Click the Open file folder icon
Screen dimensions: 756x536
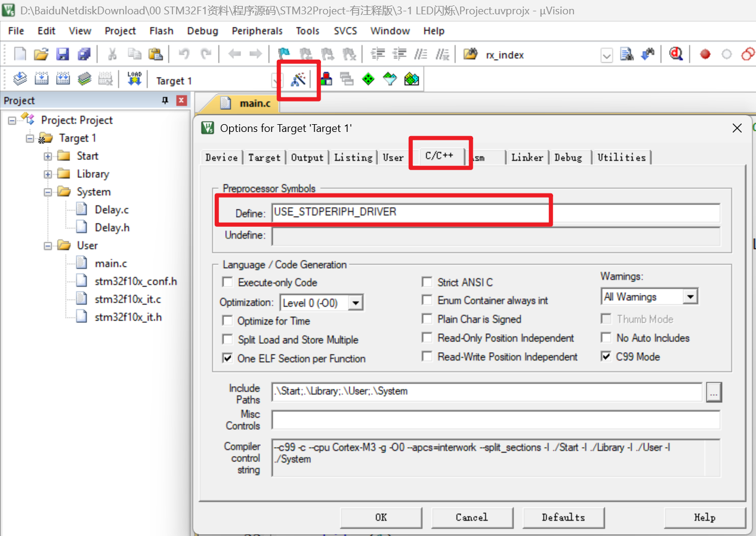pos(41,54)
